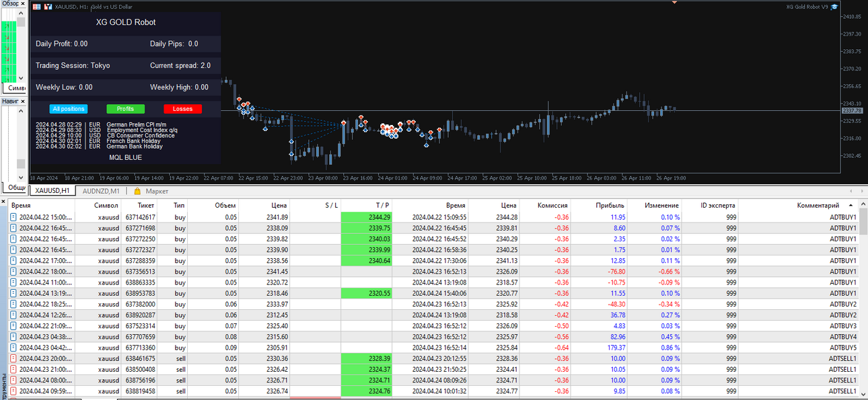
Task: Sort history by the Изменение column header
Action: point(655,205)
